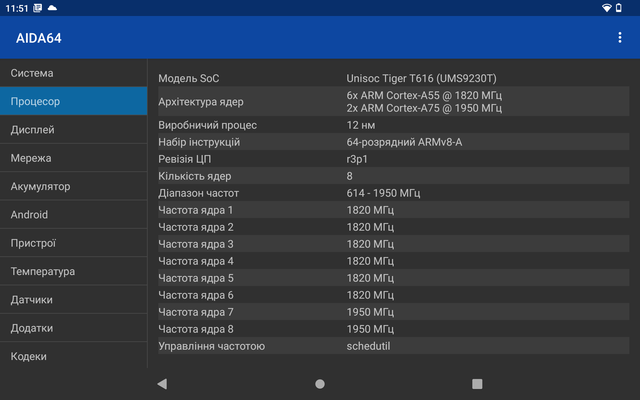Select the Частота ядра 3 row
Image resolution: width=640 pixels, height=400 pixels.
(x=393, y=244)
